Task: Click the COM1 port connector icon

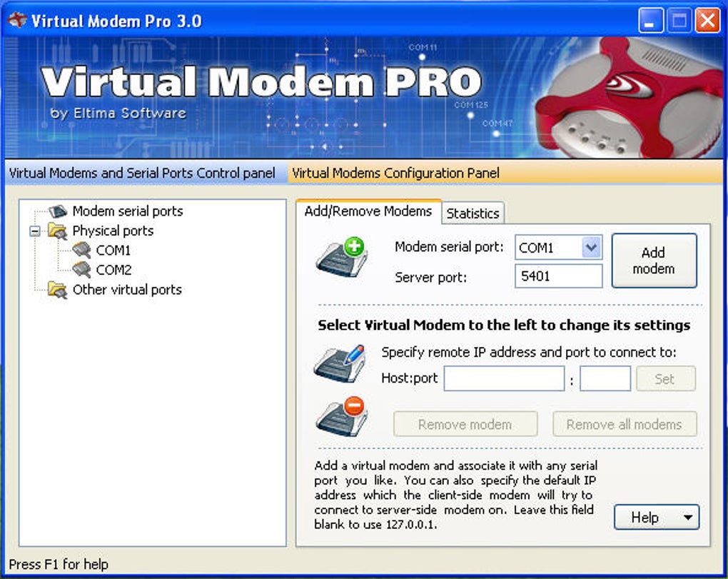Action: point(81,251)
